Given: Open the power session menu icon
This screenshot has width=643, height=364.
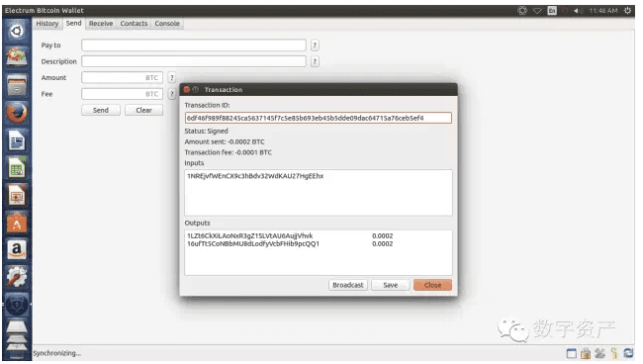Looking at the screenshot, I should [x=627, y=11].
